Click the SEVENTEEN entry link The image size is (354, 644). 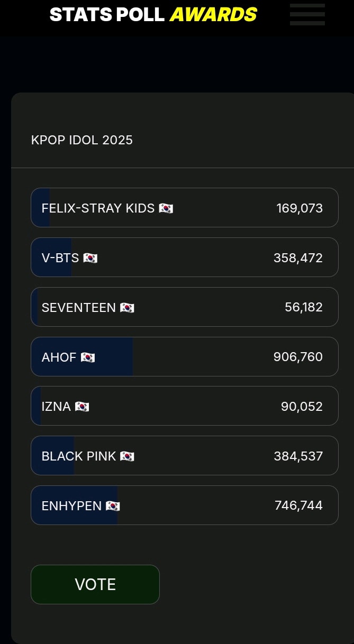click(185, 307)
